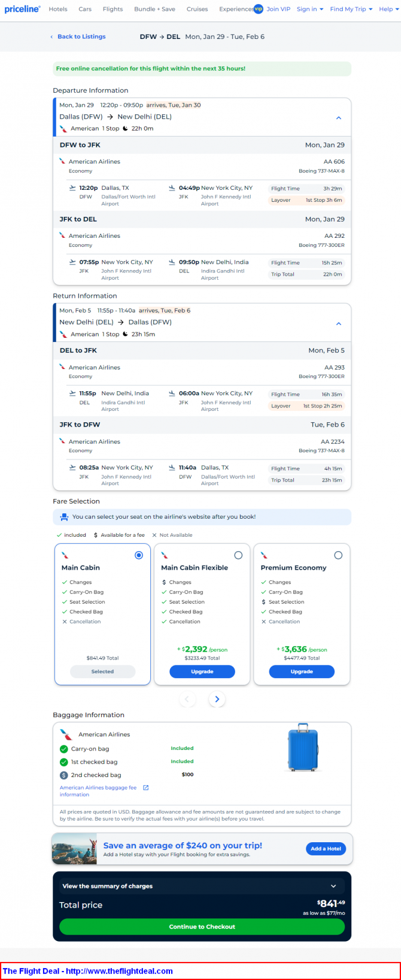Collapse the return flight details chevron
Image resolution: width=401 pixels, height=980 pixels.
[x=338, y=323]
